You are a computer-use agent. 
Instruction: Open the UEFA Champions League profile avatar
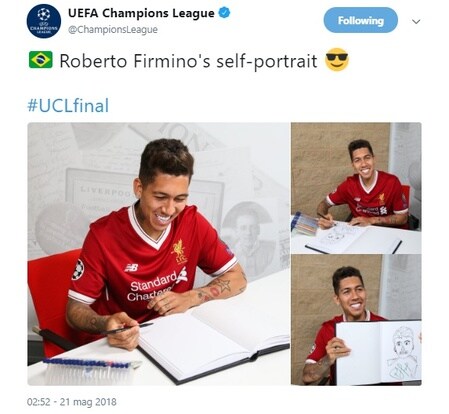click(44, 21)
